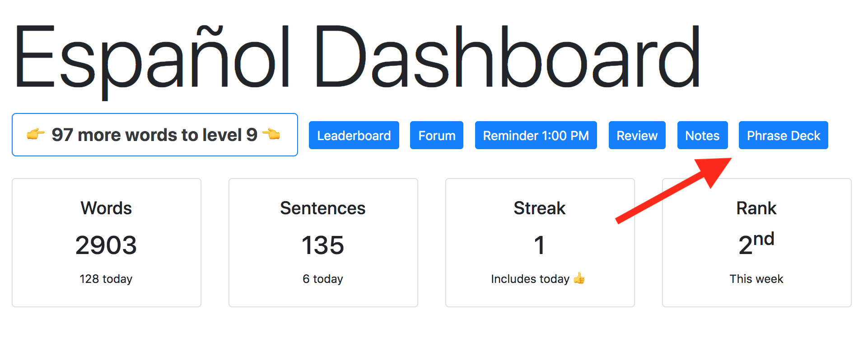Click the 128 today text
868x339 pixels.
(x=106, y=279)
